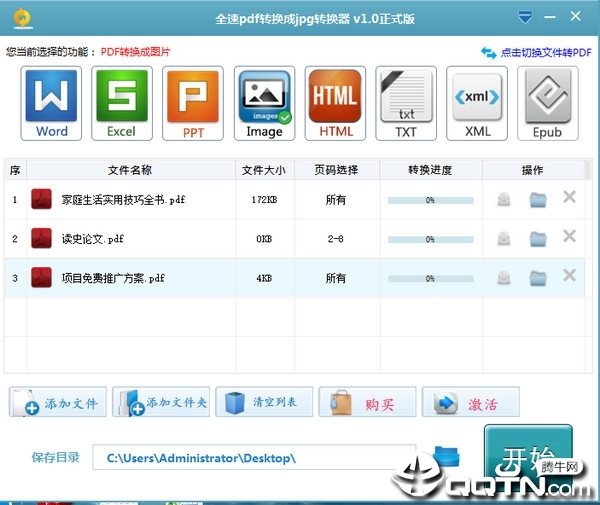This screenshot has width=600, height=505.
Task: Browse for save directory folder icon
Action: [446, 456]
